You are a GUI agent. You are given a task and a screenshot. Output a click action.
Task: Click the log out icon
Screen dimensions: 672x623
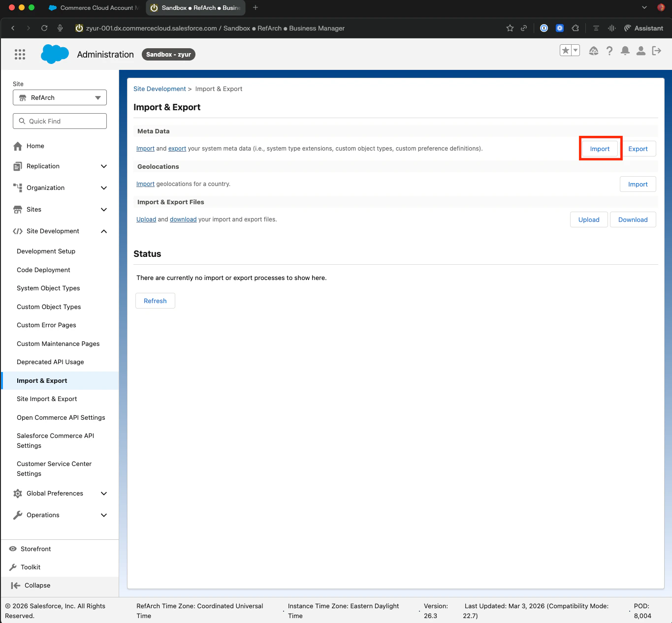pyautogui.click(x=657, y=51)
